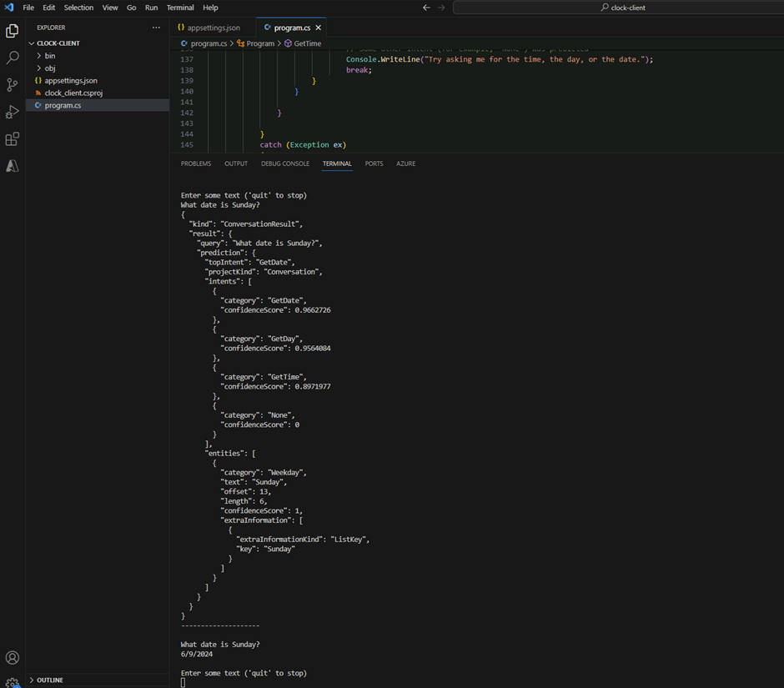Open the Search view icon
Image resolution: width=784 pixels, height=688 pixels.
[13, 58]
